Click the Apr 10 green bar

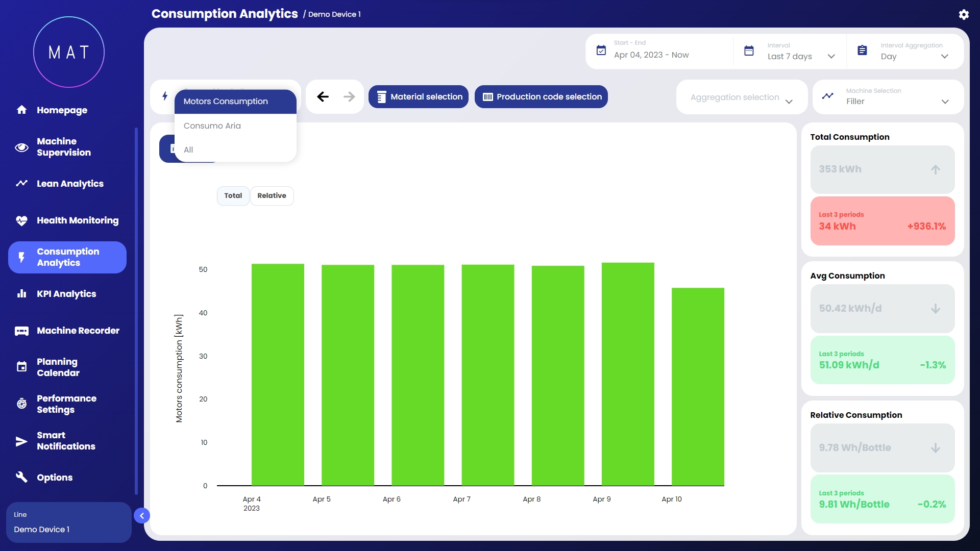click(x=698, y=386)
